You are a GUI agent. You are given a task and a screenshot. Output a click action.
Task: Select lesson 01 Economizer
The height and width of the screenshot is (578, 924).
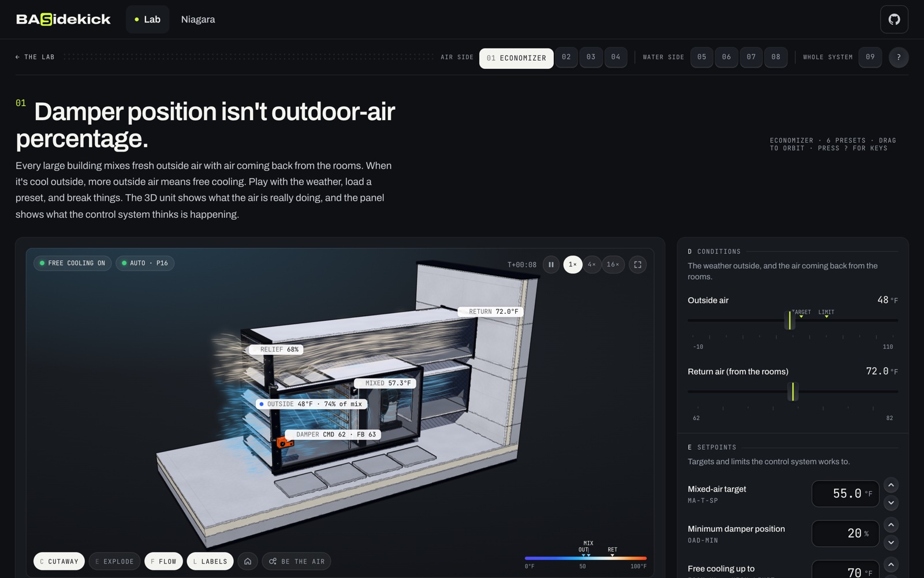[516, 58]
